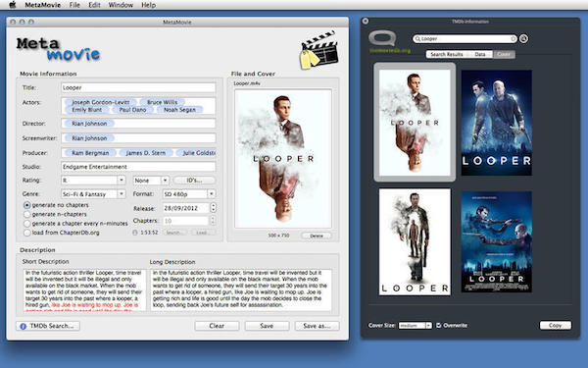
Task: Open the MetaMovie application menu
Action: pyautogui.click(x=42, y=5)
